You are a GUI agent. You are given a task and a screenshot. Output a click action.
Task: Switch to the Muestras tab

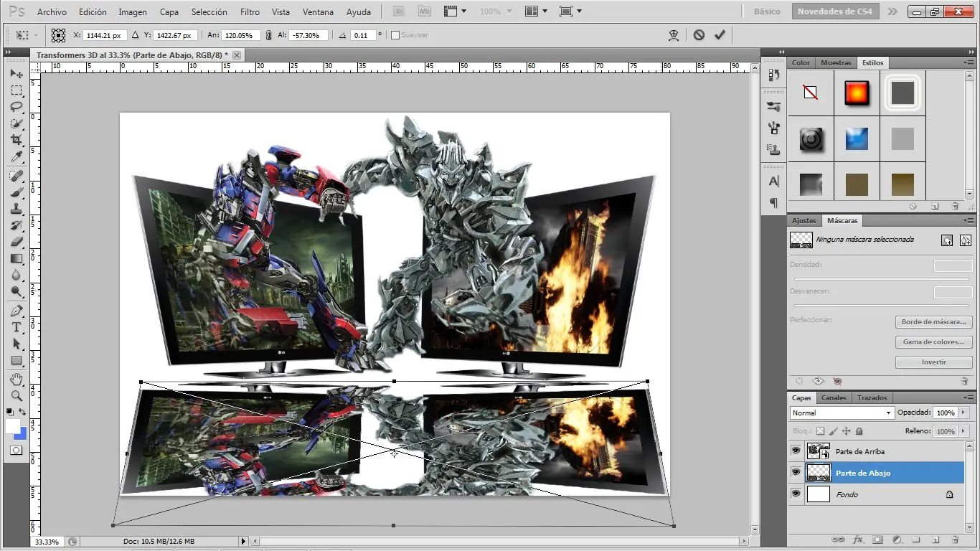point(836,62)
